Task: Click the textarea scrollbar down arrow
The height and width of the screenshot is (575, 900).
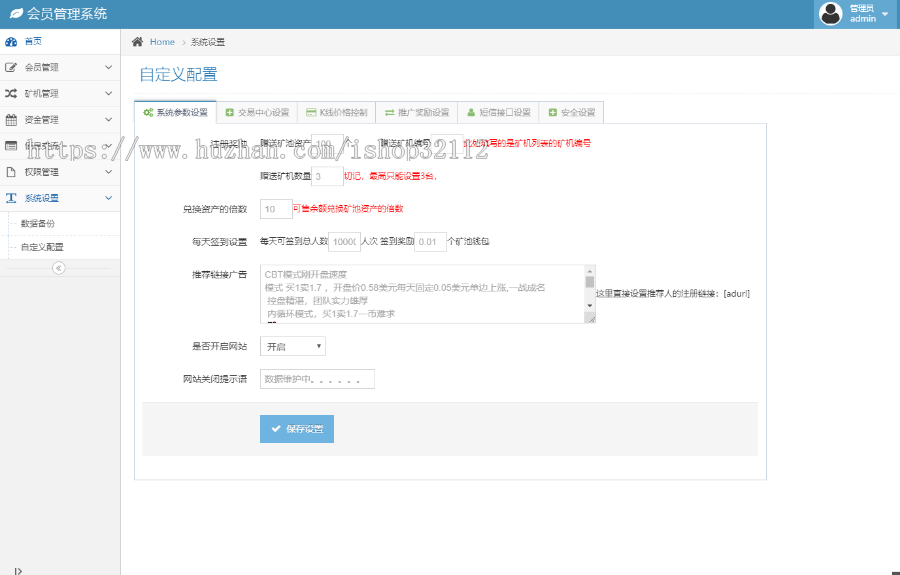Action: 589,305
